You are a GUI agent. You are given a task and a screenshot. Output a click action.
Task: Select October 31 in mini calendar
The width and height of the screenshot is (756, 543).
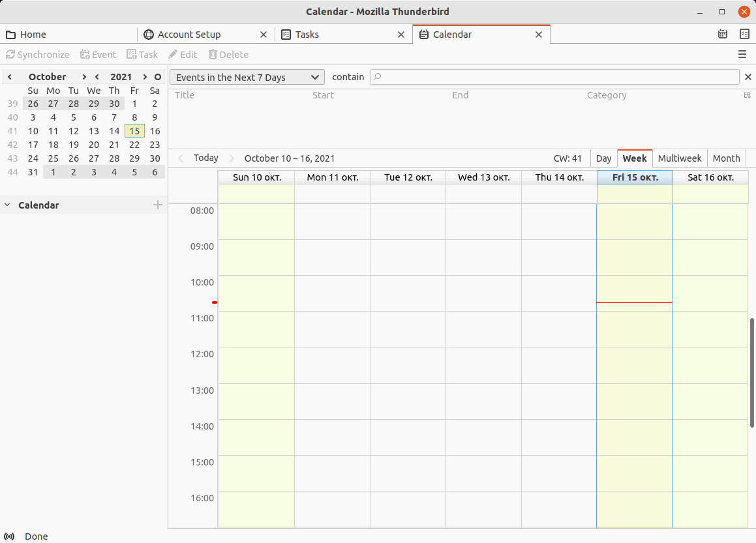[x=33, y=172]
